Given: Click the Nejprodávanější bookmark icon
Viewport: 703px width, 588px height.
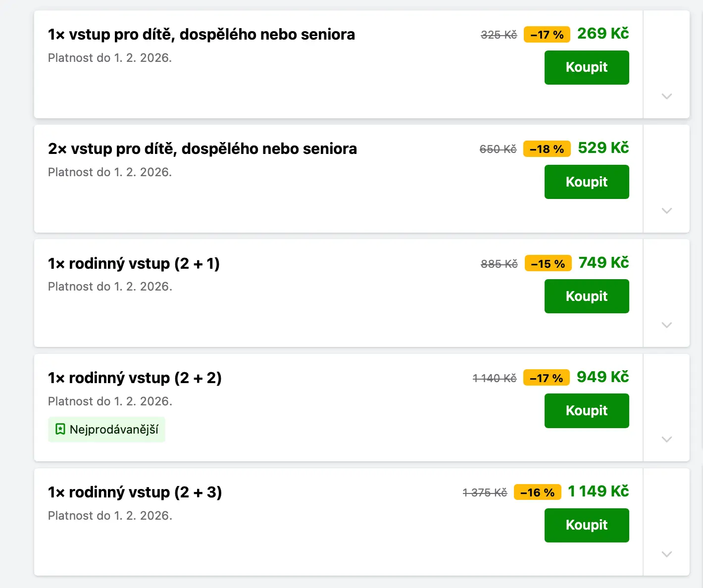Looking at the screenshot, I should pyautogui.click(x=60, y=429).
